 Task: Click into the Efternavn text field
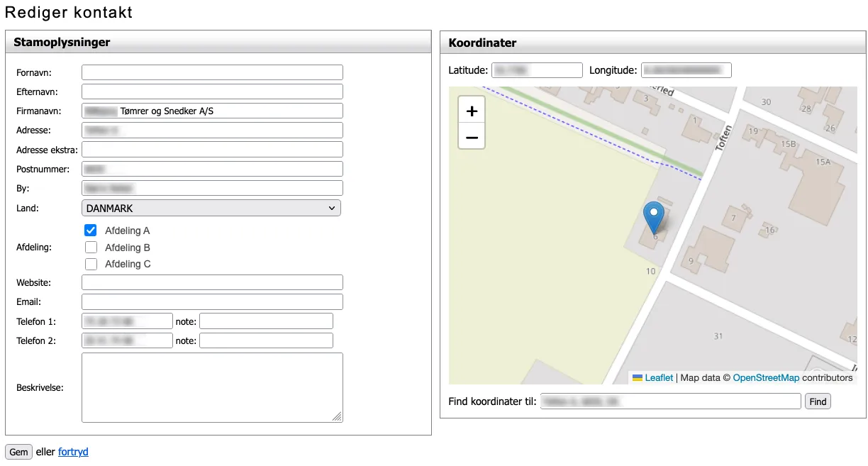pyautogui.click(x=212, y=91)
